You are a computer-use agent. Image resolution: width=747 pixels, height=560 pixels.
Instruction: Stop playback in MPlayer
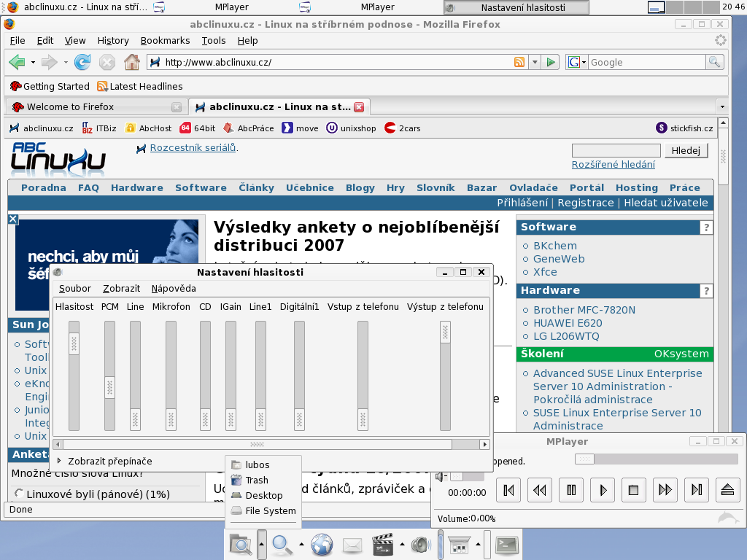[634, 490]
